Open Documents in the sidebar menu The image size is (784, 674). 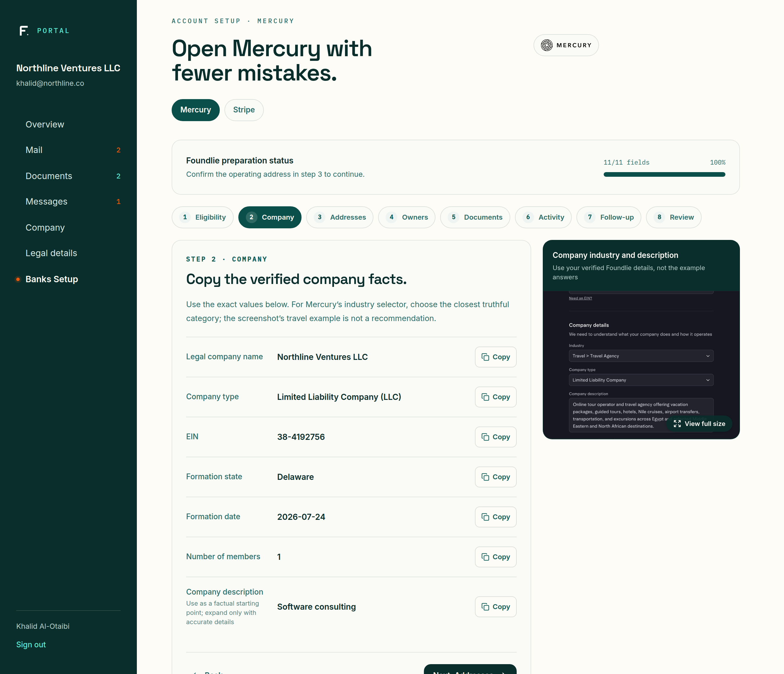point(49,176)
